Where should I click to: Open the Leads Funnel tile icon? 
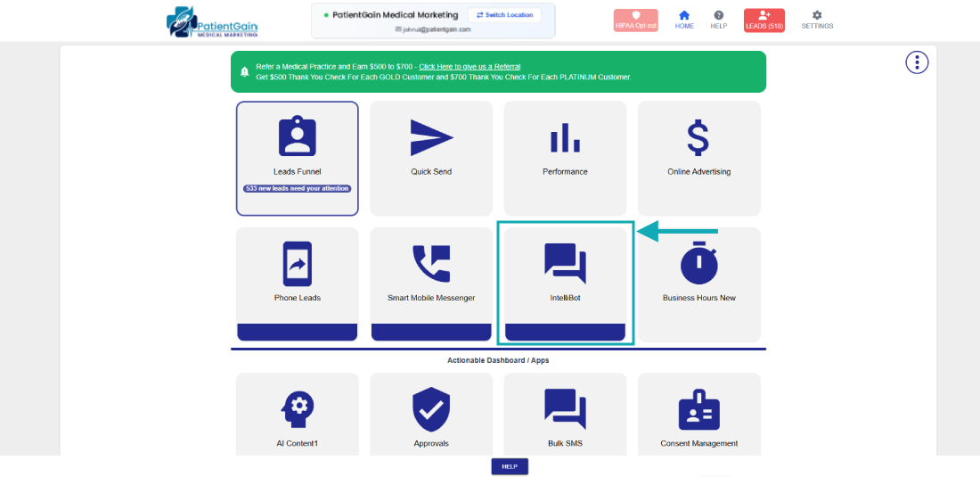[x=297, y=136]
